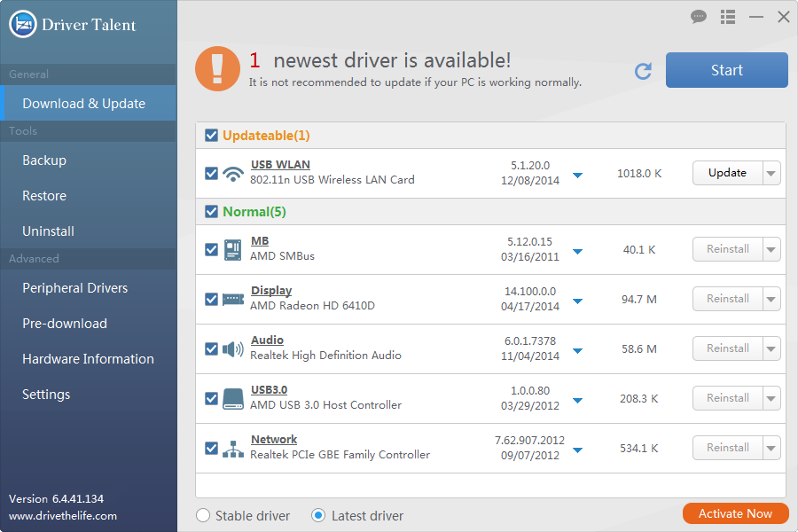This screenshot has width=798, height=532.
Task: Click the USB3.0 drive icon
Action: pyautogui.click(x=233, y=399)
